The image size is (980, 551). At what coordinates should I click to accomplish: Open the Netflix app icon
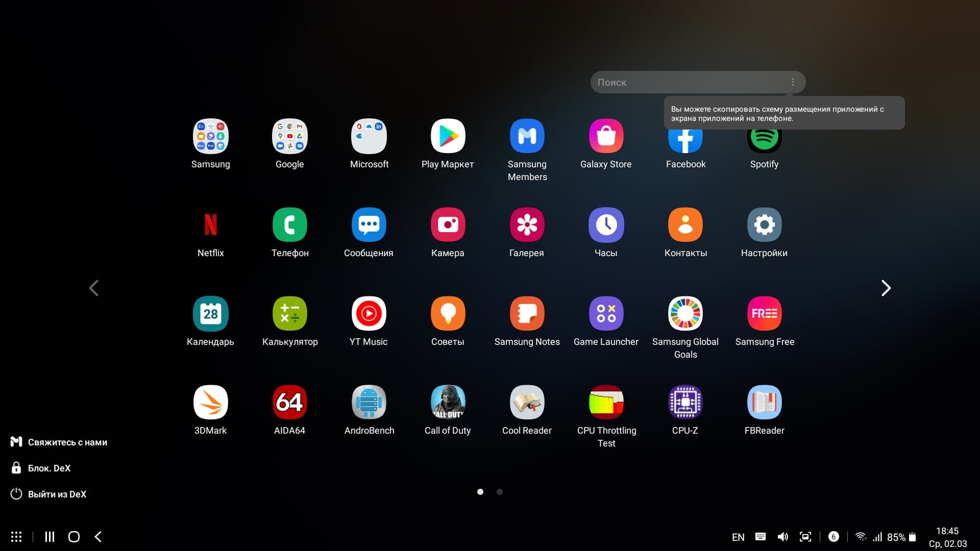pyautogui.click(x=210, y=225)
